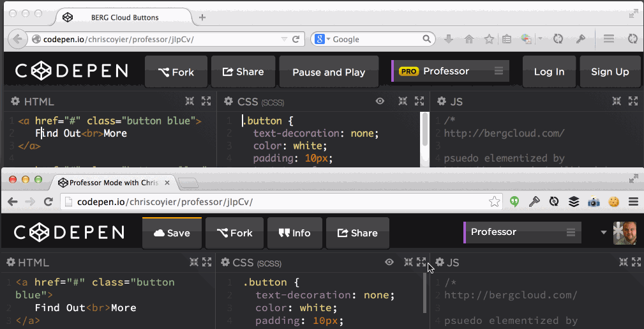Open Professor view menu in Chrome window
The height and width of the screenshot is (329, 644).
tap(523, 232)
